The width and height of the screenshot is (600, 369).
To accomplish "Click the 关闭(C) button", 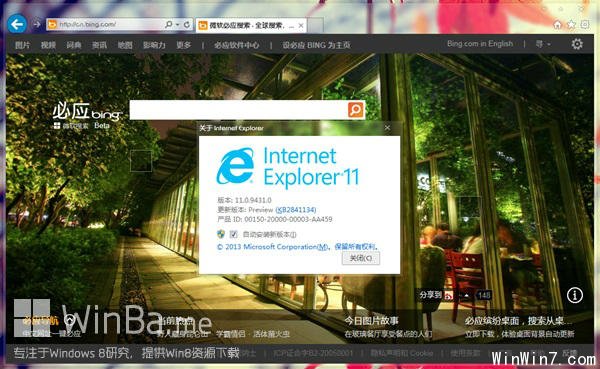I will [360, 258].
